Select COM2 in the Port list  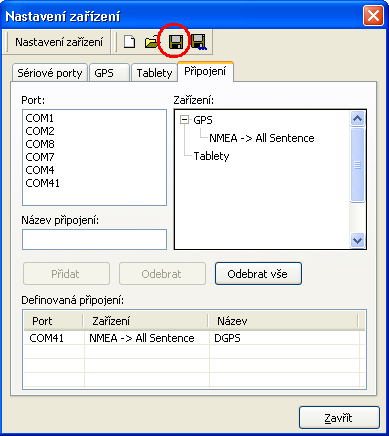point(40,131)
